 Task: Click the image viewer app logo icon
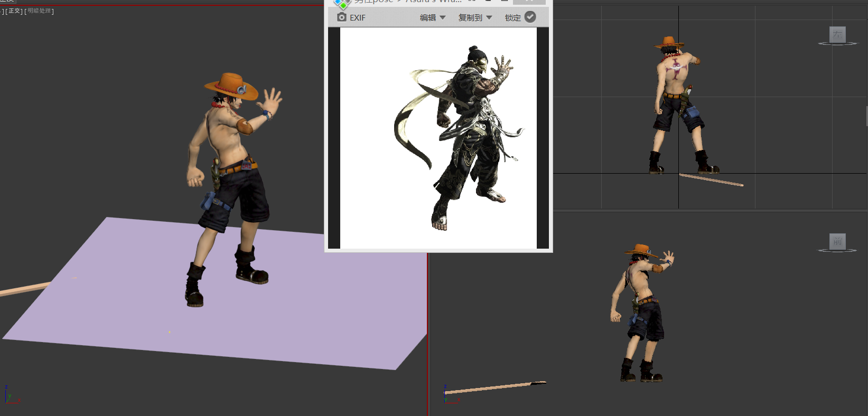(342, 4)
